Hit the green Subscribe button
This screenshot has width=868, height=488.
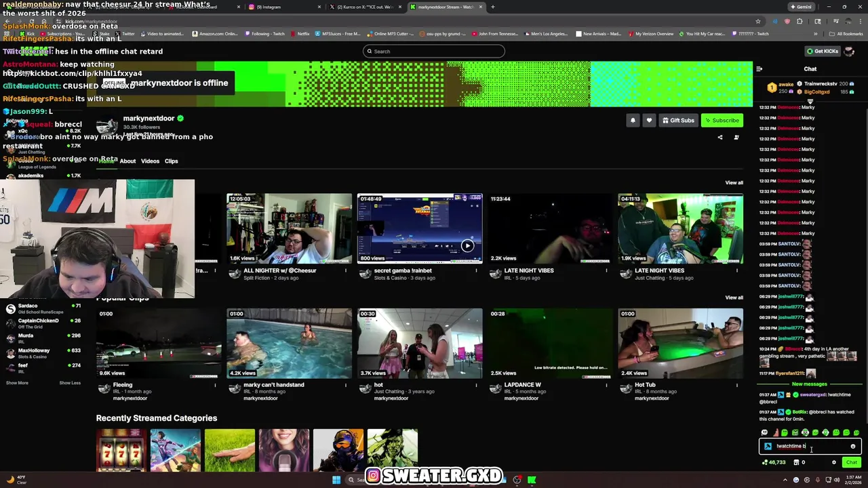tap(722, 121)
